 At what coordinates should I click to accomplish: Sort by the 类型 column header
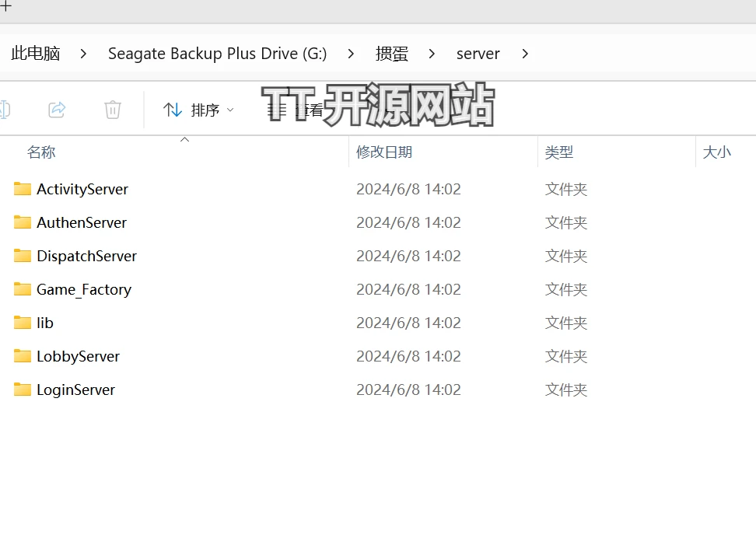coord(558,152)
